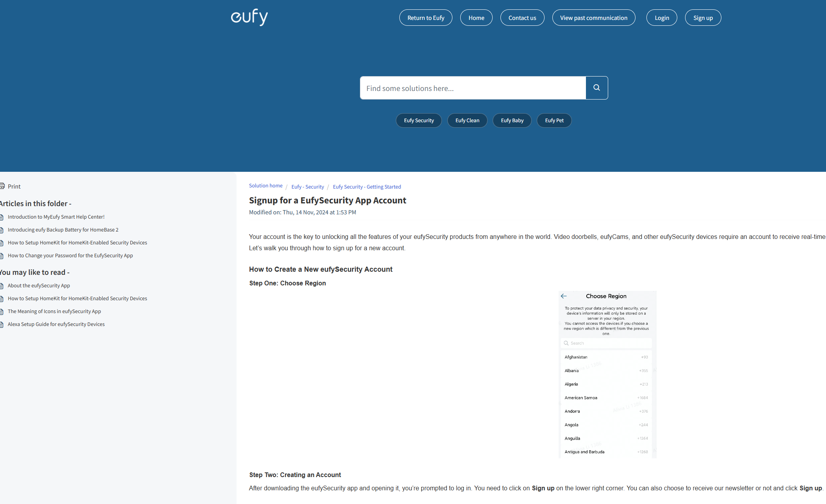826x504 pixels.
Task: Select the Eufy Clean category pill
Action: click(x=467, y=121)
